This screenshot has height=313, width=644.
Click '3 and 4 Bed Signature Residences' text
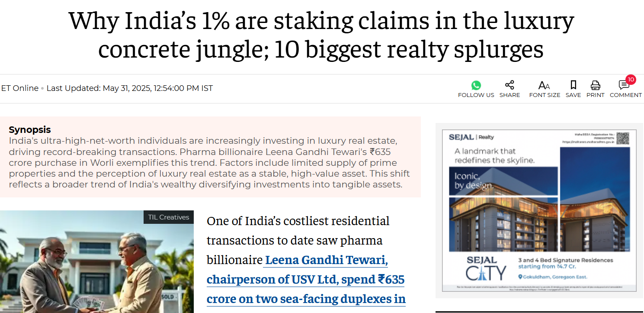pyautogui.click(x=566, y=260)
